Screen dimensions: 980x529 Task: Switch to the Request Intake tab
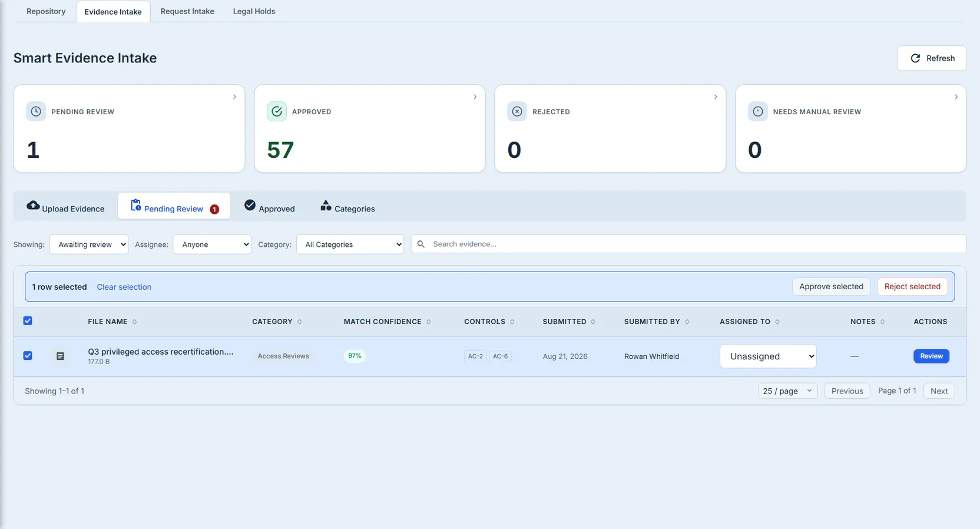187,11
